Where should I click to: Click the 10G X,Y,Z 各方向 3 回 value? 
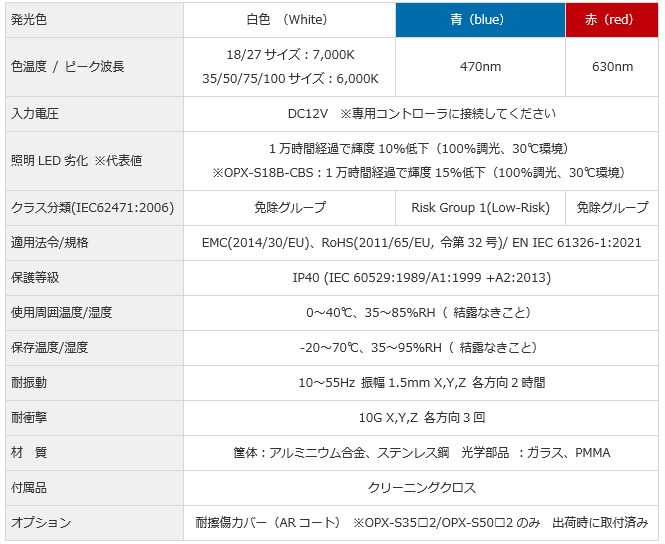pos(421,418)
